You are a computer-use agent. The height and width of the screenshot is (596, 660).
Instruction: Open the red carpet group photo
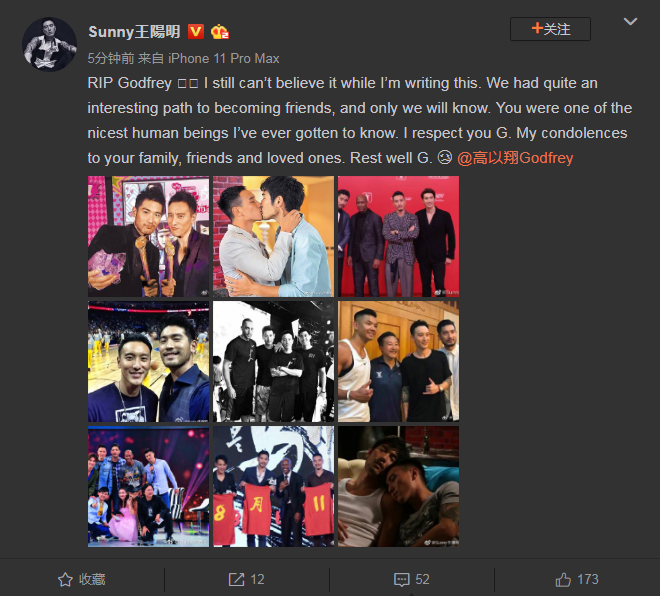point(399,237)
